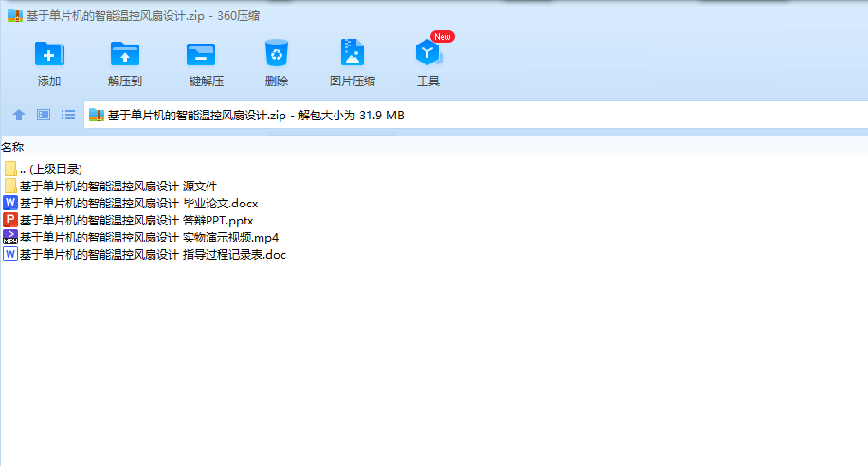Screen dimensions: 868x466
Task: Click the 360压缩 app icon in title bar
Action: [x=15, y=15]
